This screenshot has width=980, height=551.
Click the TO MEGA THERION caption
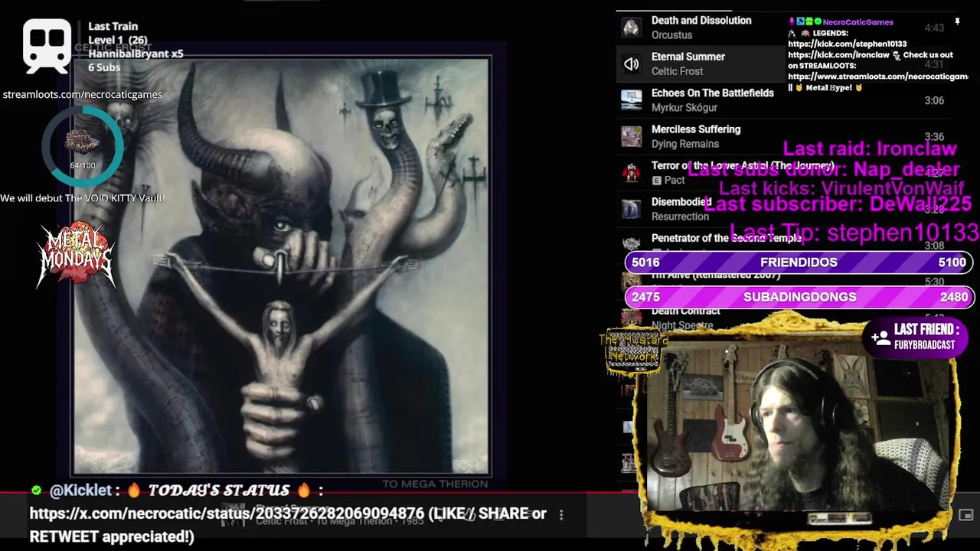click(x=435, y=484)
